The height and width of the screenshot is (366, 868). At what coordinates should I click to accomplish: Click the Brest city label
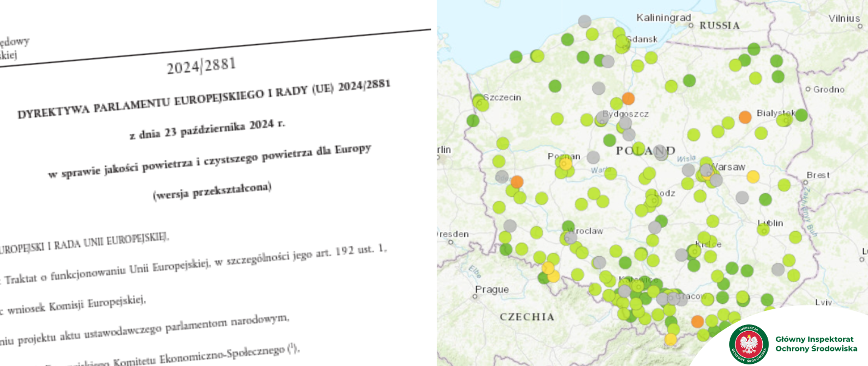tap(818, 175)
